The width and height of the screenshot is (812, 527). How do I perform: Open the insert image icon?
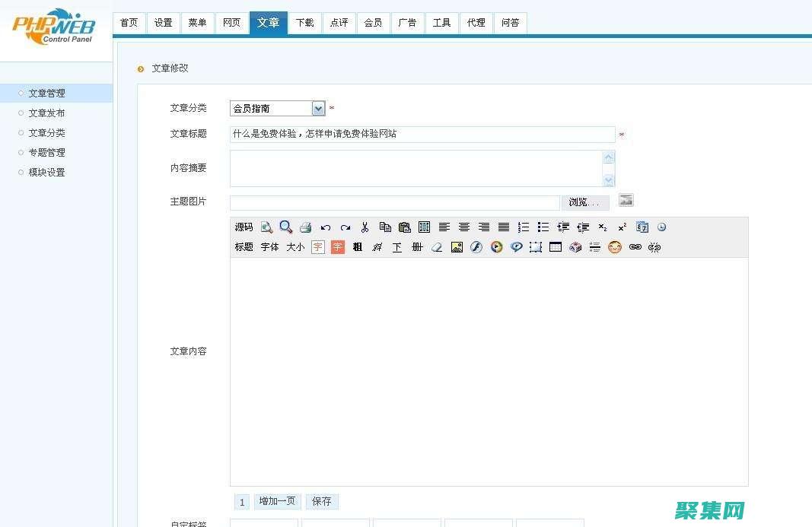456,247
